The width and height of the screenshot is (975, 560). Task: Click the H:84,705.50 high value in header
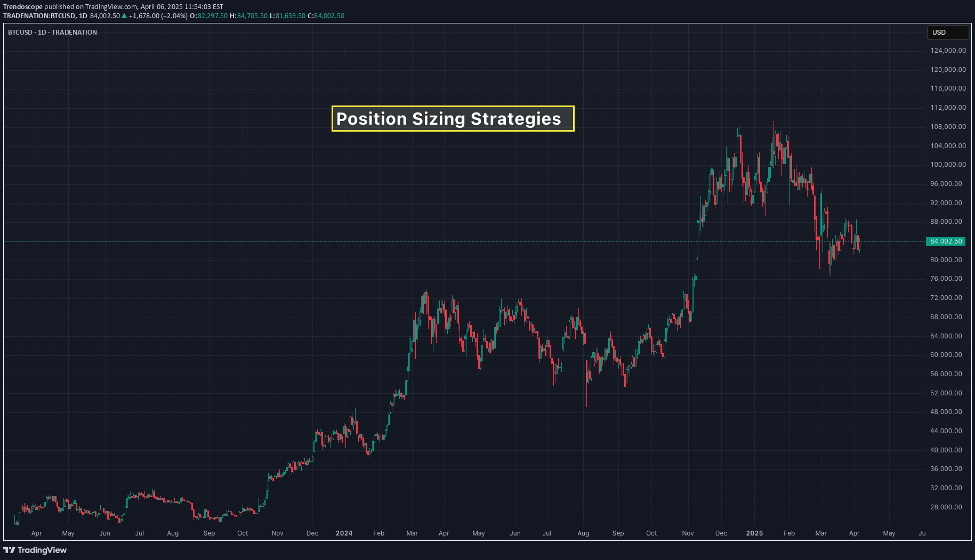[x=248, y=16]
